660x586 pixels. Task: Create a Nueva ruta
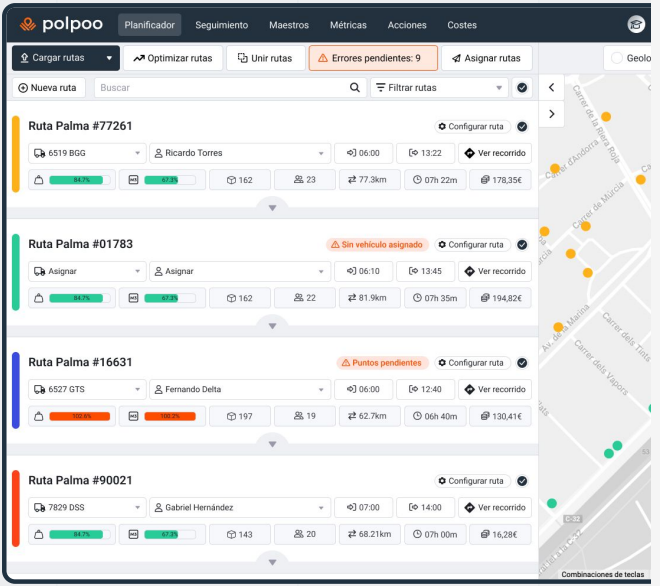coord(48,88)
